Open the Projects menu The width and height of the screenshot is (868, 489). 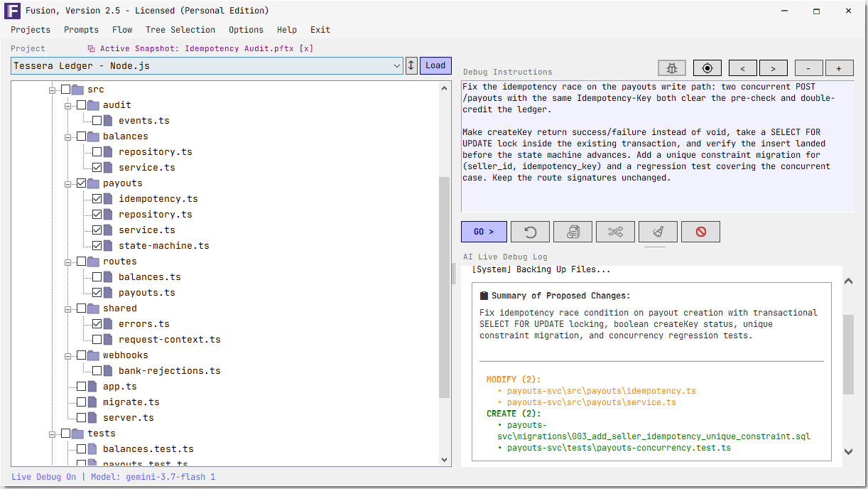[31, 30]
